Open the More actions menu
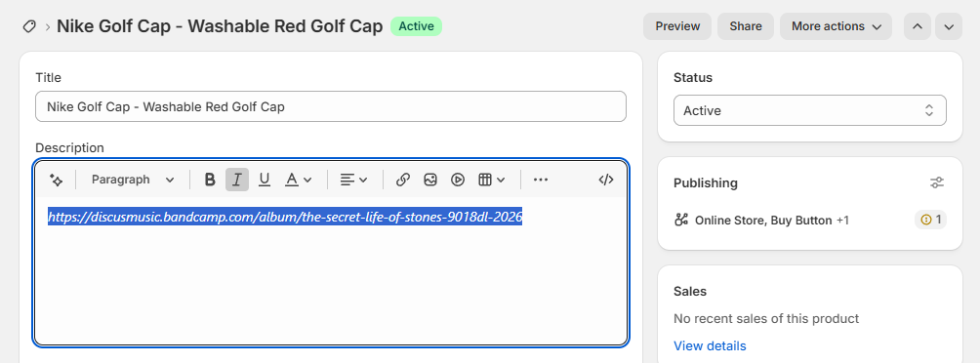Viewport: 980px width, 363px height. pos(836,26)
